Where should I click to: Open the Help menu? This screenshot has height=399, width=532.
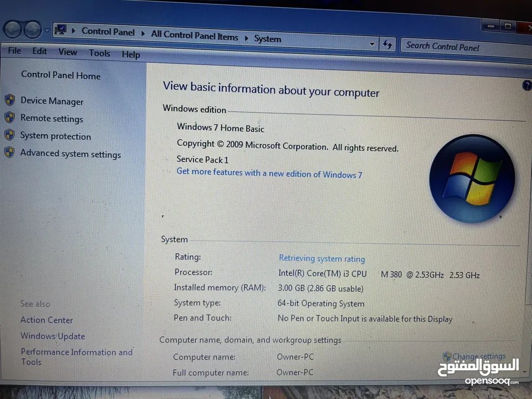131,54
